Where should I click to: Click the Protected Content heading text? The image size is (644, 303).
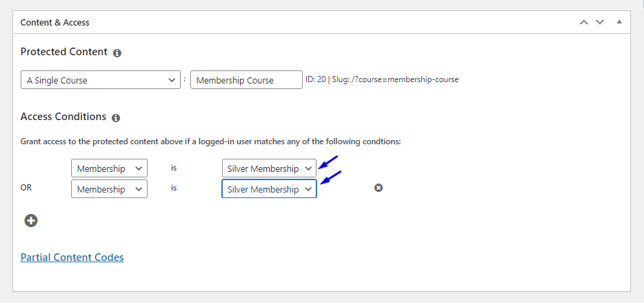63,52
